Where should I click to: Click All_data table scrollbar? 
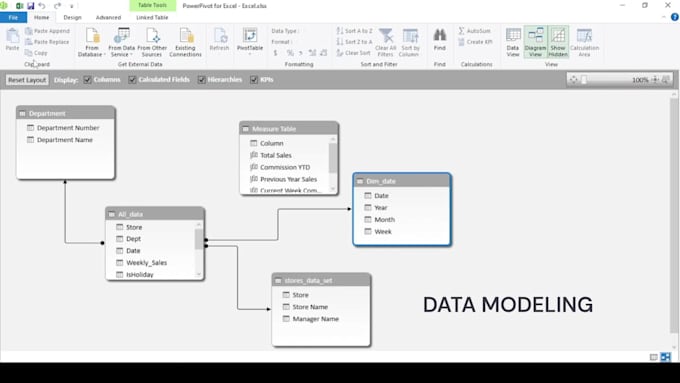(199, 239)
